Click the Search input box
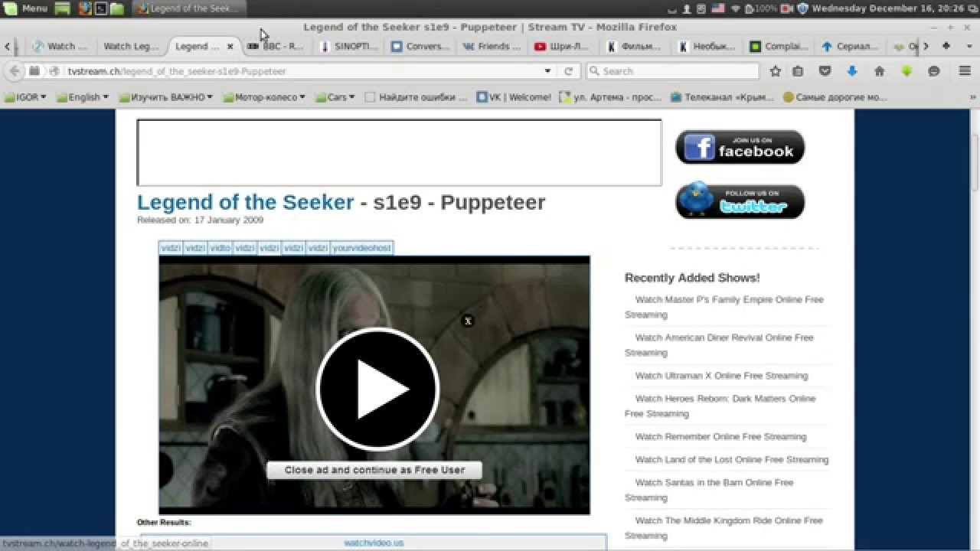Viewport: 980px width, 551px height. pos(672,71)
